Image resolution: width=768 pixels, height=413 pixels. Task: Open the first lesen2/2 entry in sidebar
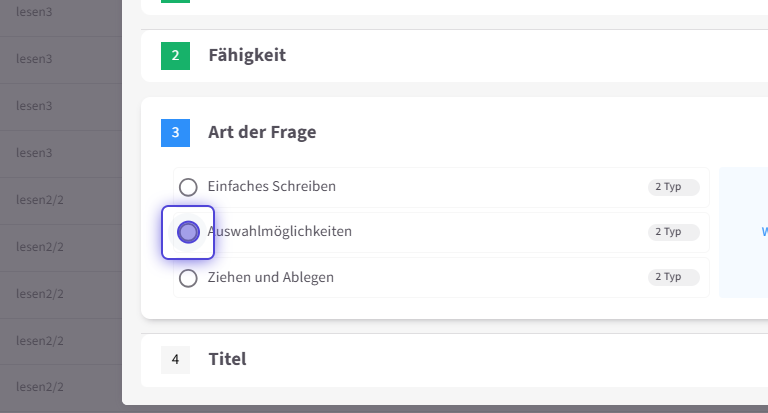point(40,200)
